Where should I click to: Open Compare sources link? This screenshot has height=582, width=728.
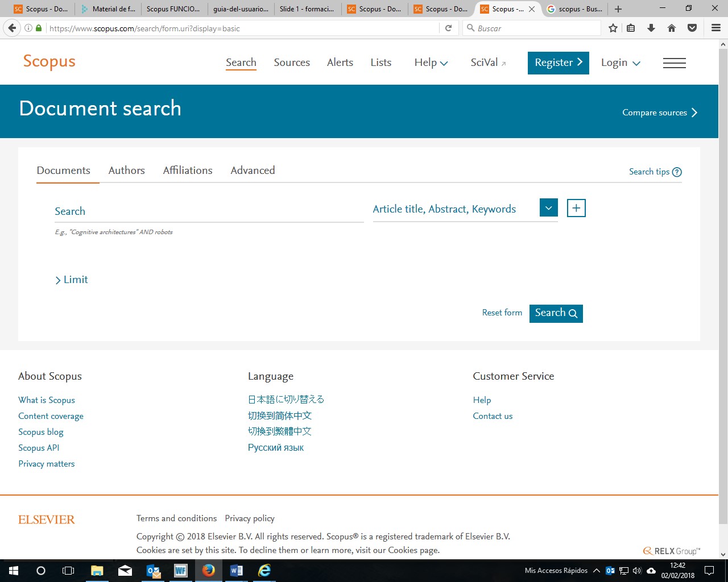tap(660, 113)
